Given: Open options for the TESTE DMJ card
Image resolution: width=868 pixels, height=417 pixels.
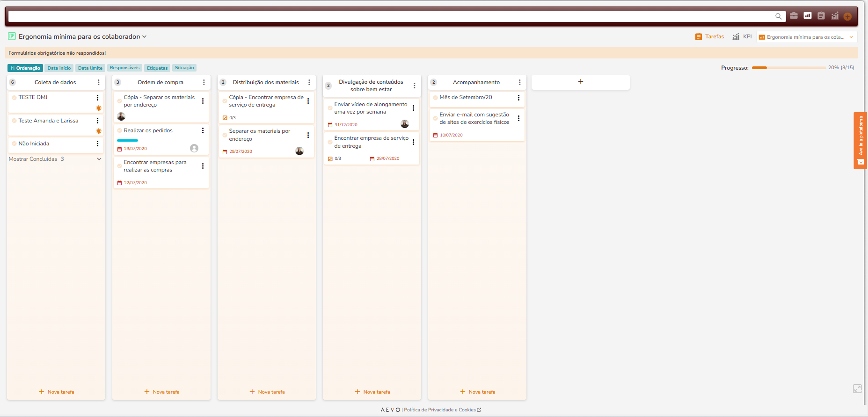Looking at the screenshot, I should pos(97,98).
